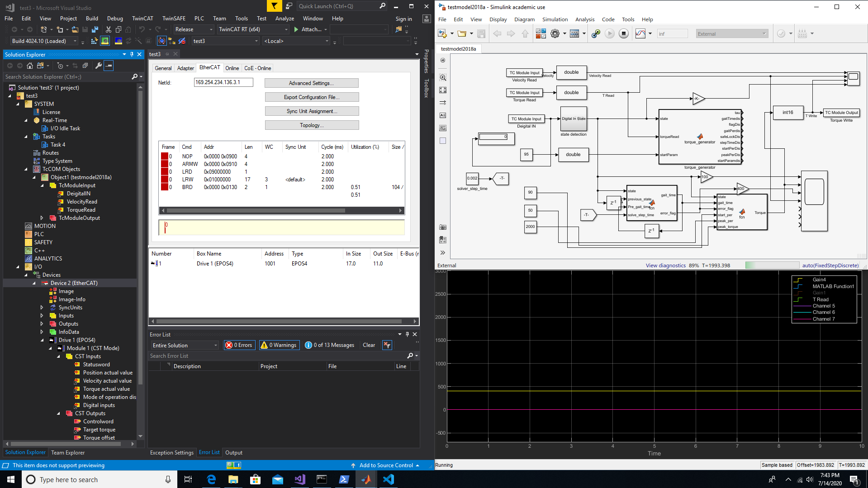868x488 pixels.
Task: Click the Properties wrench icon in Solution Explorer
Action: point(98,66)
